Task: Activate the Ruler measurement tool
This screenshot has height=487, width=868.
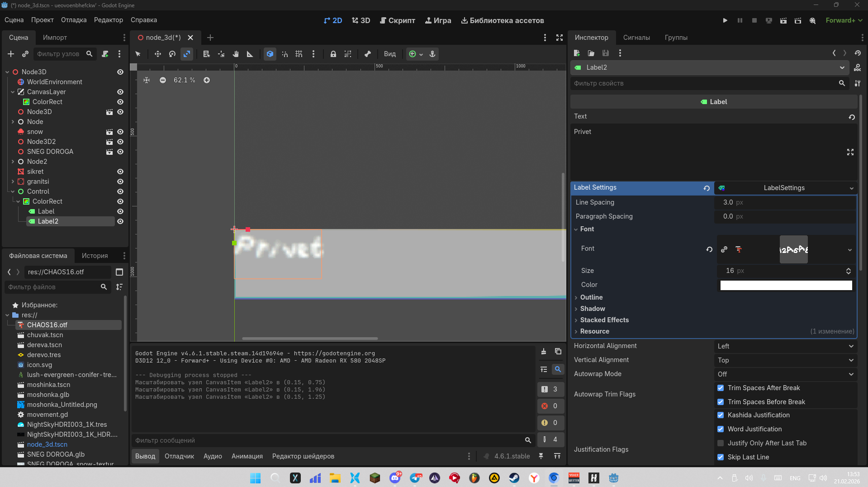Action: pos(250,54)
